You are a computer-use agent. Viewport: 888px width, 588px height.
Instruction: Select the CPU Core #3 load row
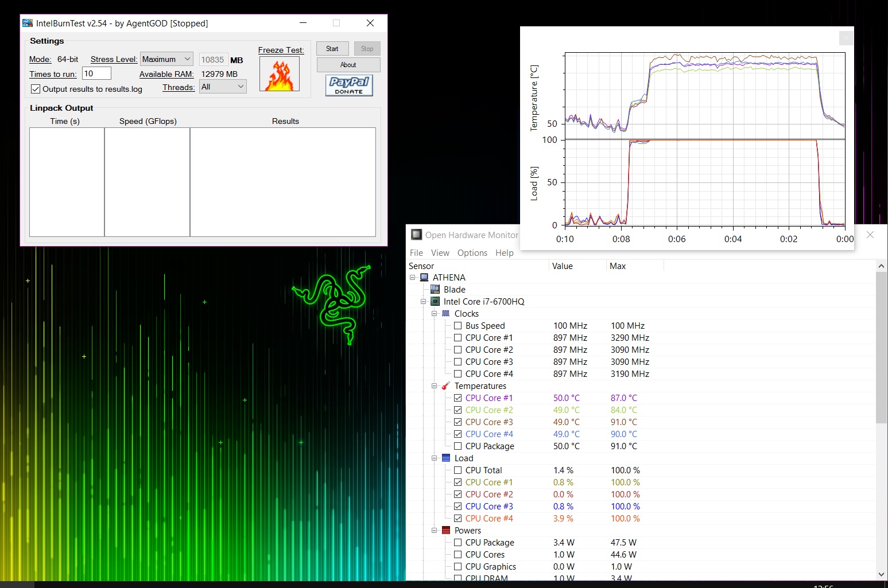641,507
